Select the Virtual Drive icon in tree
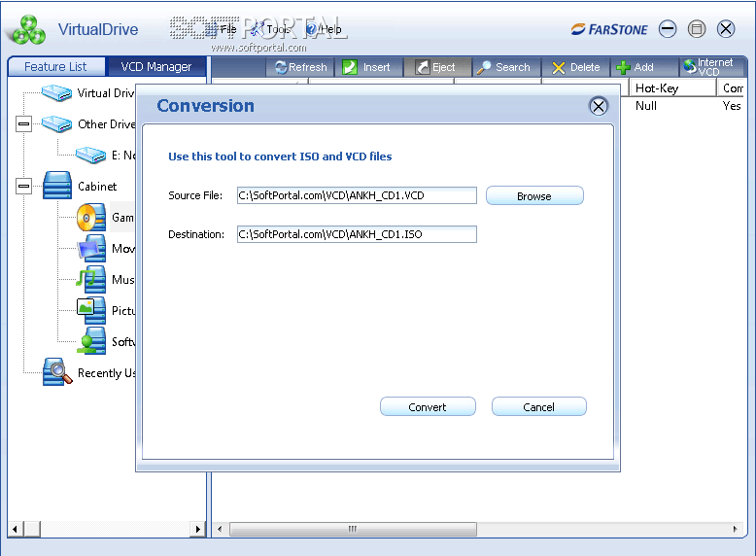This screenshot has height=556, width=756. [x=57, y=92]
